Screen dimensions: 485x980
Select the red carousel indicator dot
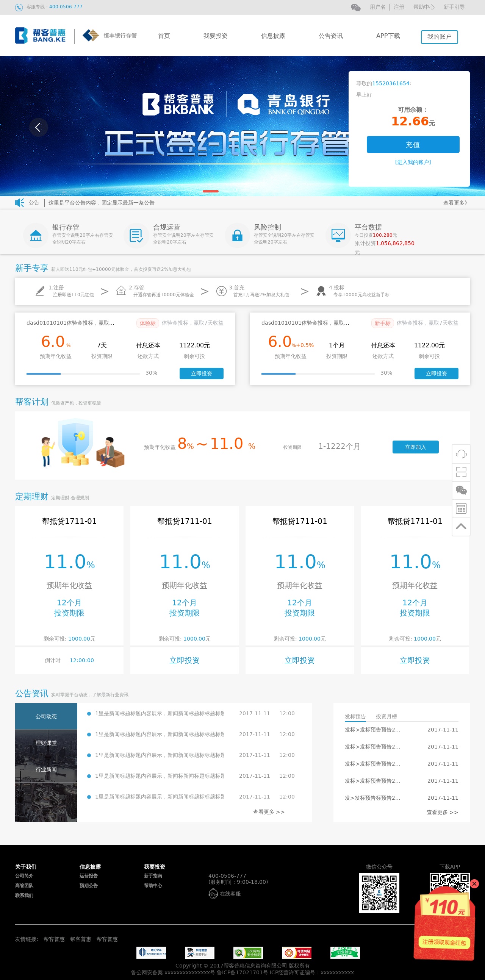210,191
